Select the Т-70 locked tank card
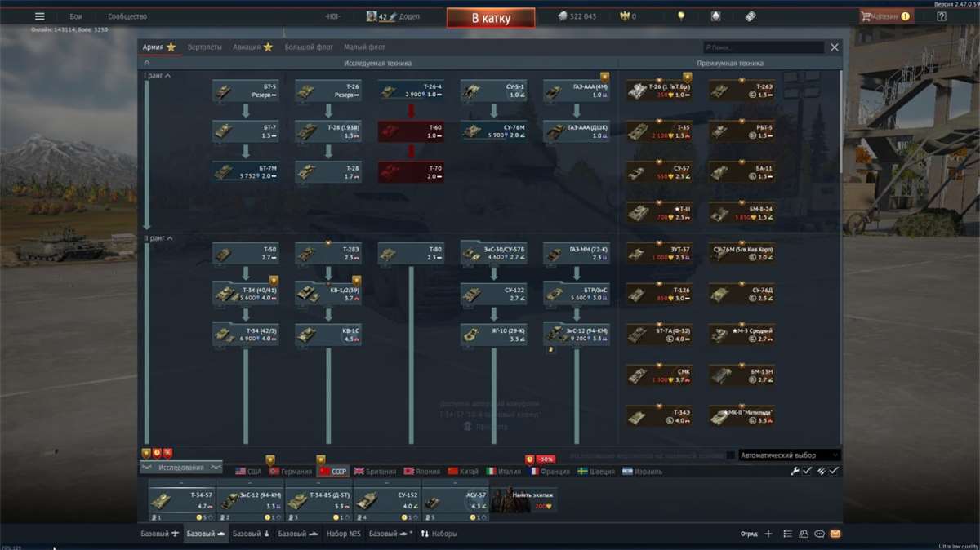 pyautogui.click(x=411, y=172)
